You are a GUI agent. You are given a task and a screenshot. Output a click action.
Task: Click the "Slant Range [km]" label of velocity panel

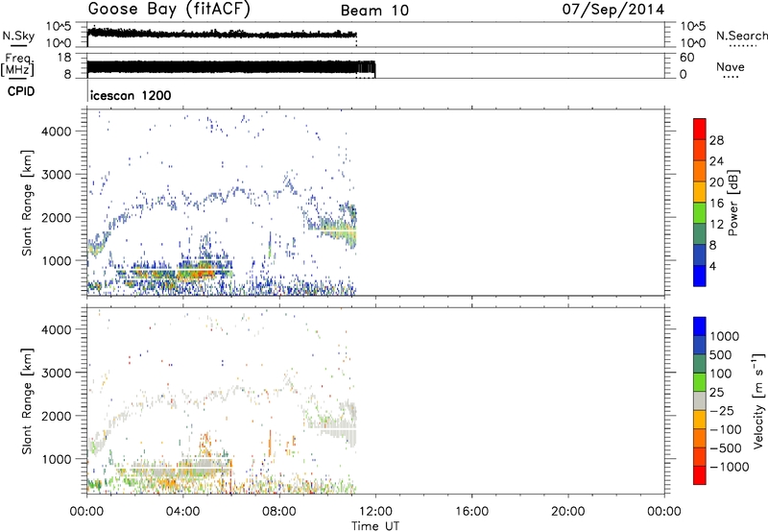pos(27,401)
